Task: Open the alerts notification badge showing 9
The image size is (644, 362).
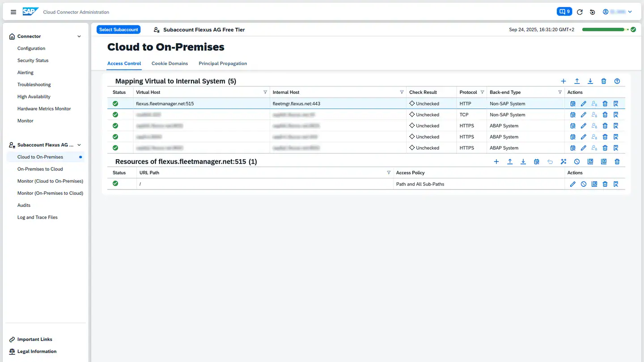Action: pos(564,12)
